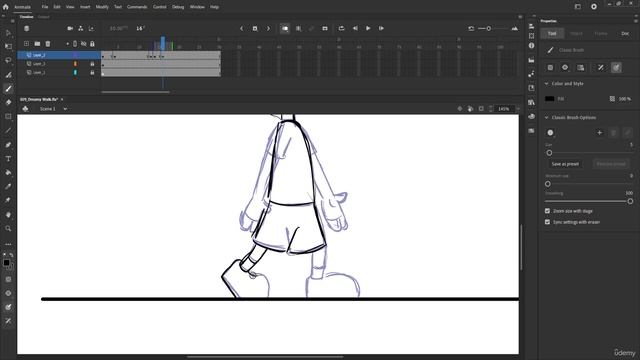Add custom brush shape plus button
The image size is (640, 360).
click(599, 132)
